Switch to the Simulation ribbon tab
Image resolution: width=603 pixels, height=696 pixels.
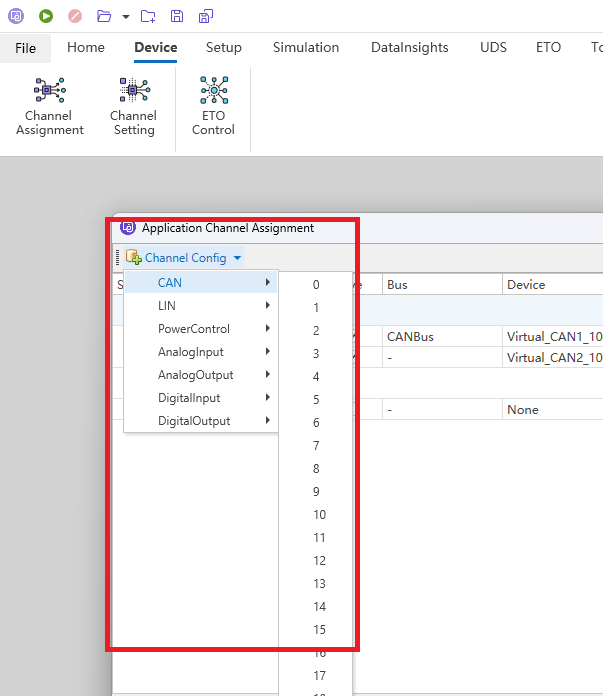click(x=306, y=48)
